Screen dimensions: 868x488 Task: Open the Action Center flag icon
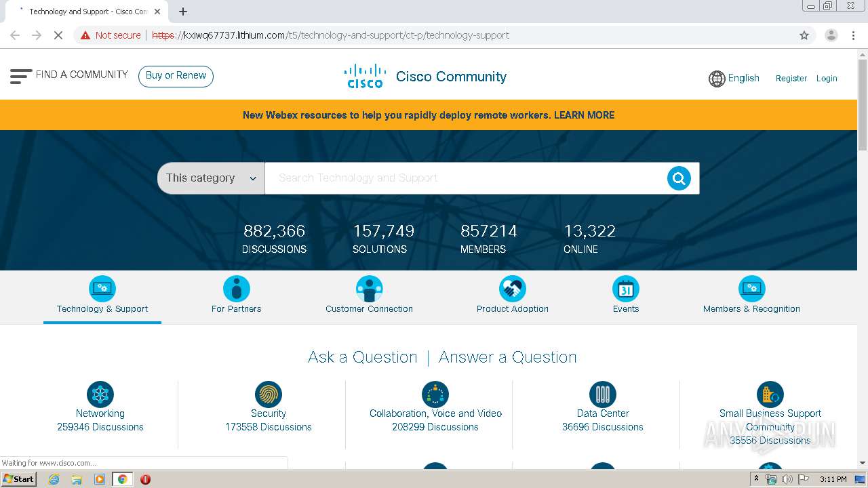(804, 479)
